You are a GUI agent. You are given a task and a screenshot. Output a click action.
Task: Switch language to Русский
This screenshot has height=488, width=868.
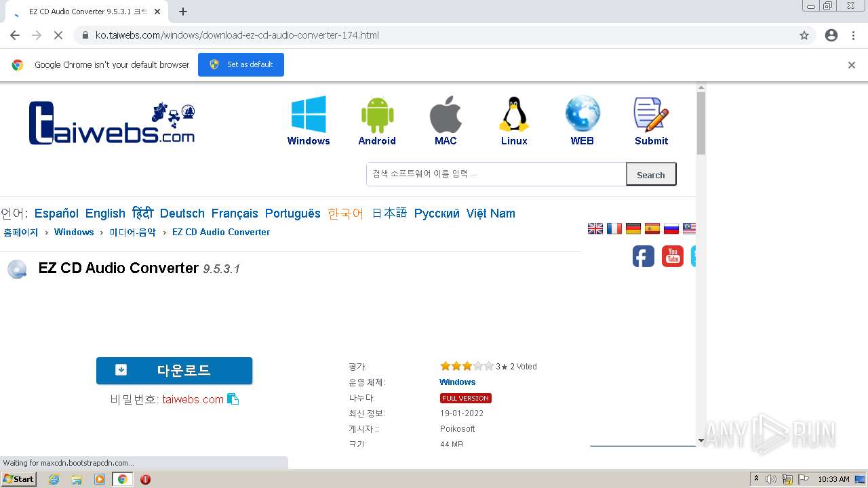point(437,213)
